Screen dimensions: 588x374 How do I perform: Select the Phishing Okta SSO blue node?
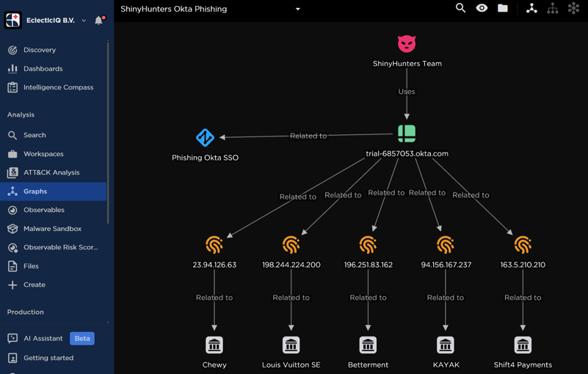[x=205, y=138]
